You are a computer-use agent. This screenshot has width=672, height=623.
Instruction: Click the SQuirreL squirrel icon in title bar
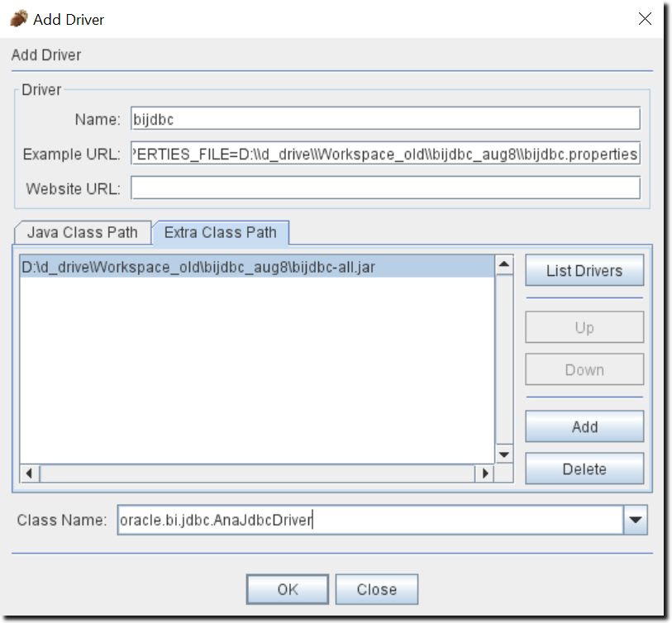point(20,18)
